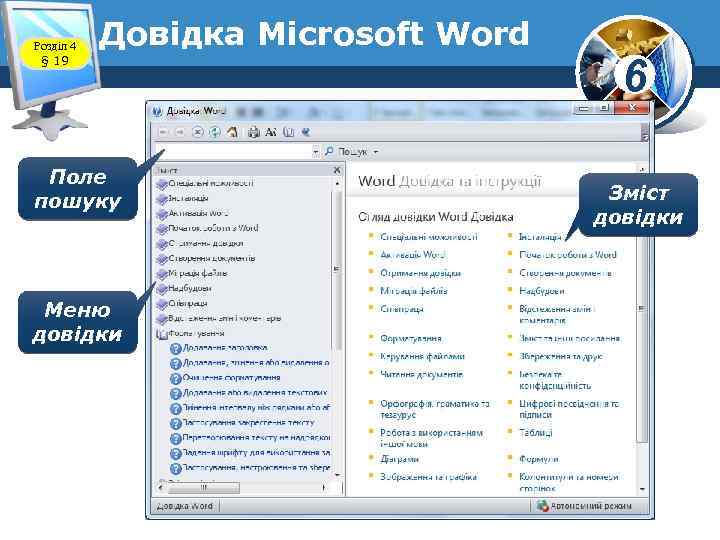Viewport: 720px width, 540px height.
Task: Open topic Перетворення тексту на надрядковий
Action: point(250,438)
